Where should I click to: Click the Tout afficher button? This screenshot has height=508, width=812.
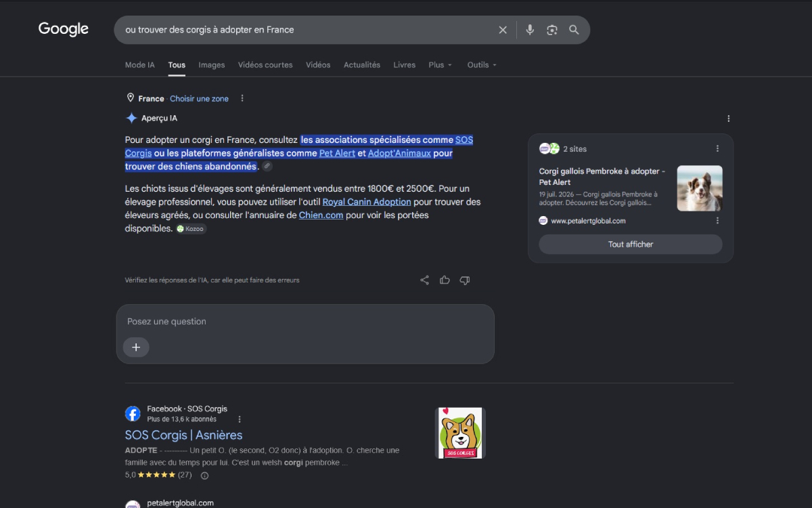click(x=631, y=245)
